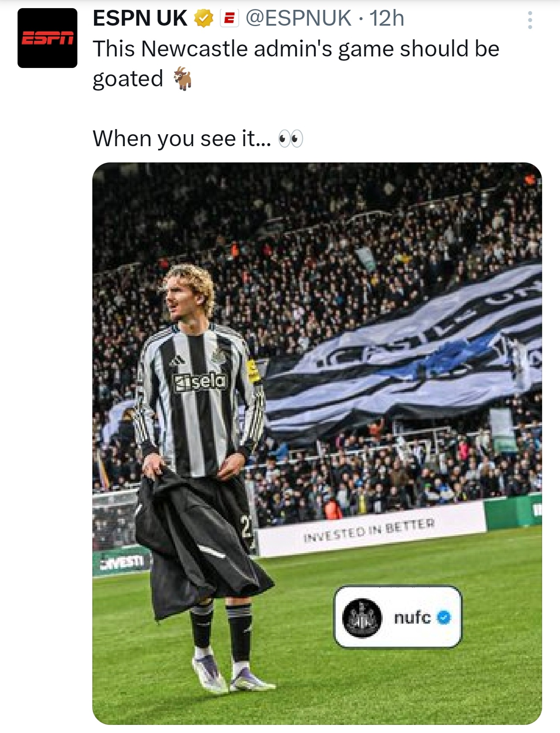Screen dimensions: 560x733
Task: Click the "INVESTED IN BETTER" advertising board
Action: point(369,530)
